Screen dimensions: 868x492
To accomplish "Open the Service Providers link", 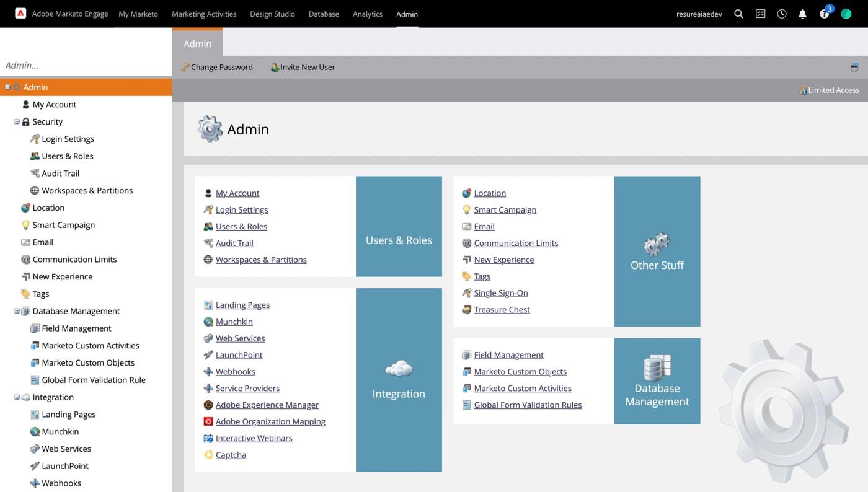I will pos(247,388).
